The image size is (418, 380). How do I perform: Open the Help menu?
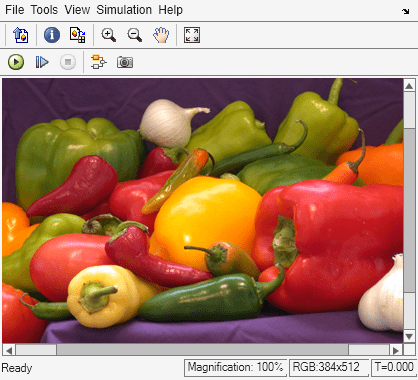[x=171, y=10]
